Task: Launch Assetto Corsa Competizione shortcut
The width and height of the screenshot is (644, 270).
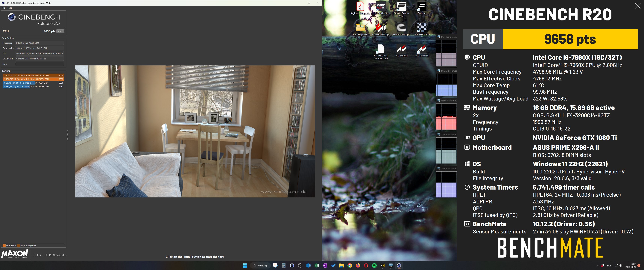Action: coord(381,52)
